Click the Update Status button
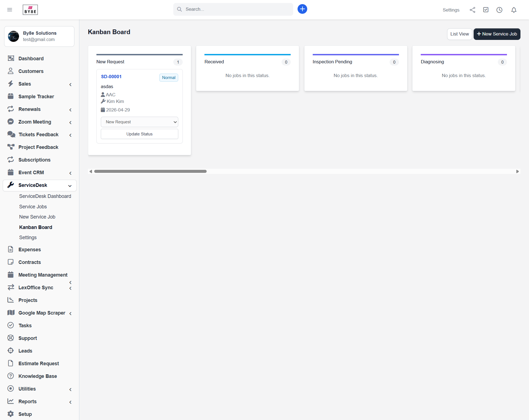 pos(139,134)
